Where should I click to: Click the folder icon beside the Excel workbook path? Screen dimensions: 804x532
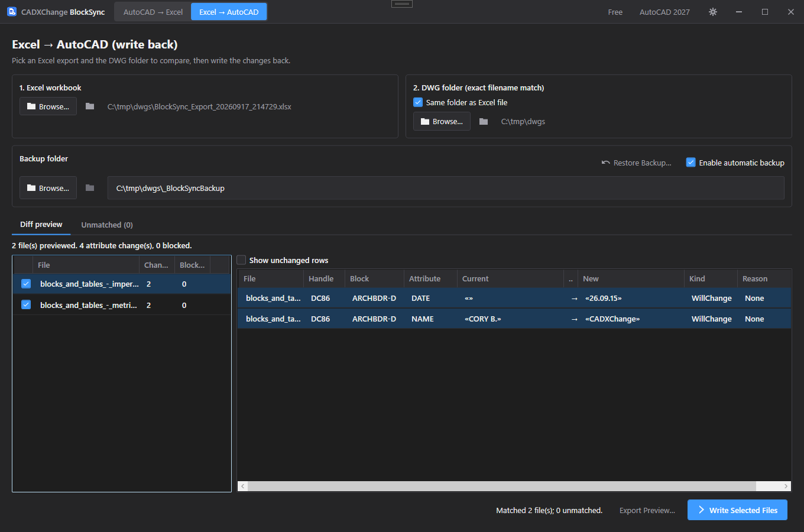[x=90, y=106]
